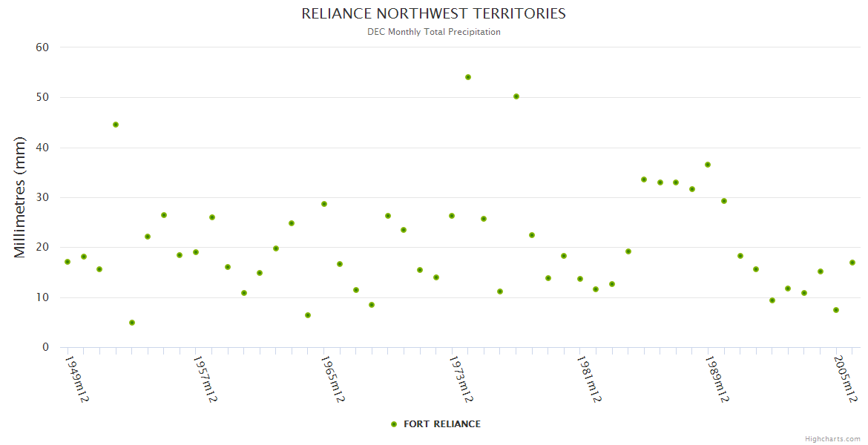Screen dimensions: 868x445
Task: Click the 1981m12 x-axis label
Action: (590, 378)
